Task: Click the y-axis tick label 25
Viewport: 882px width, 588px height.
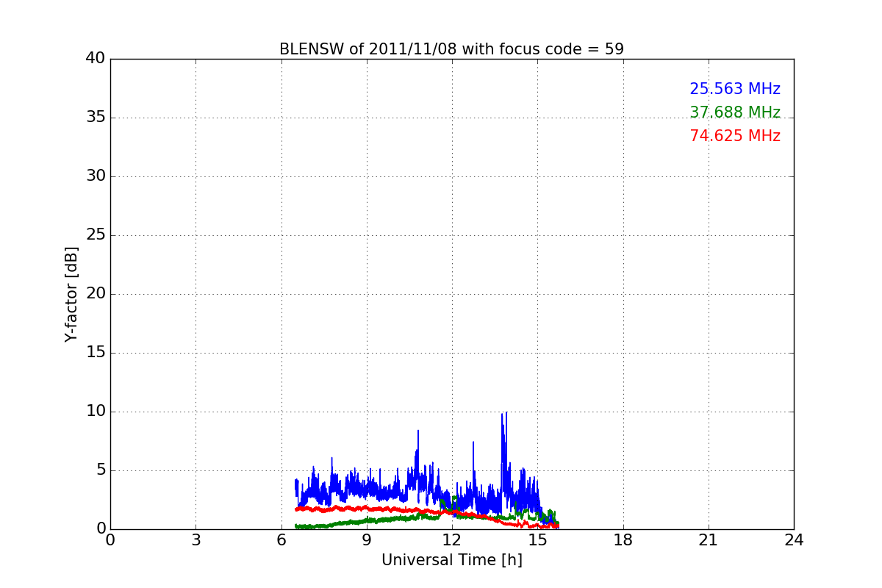Action: point(96,235)
